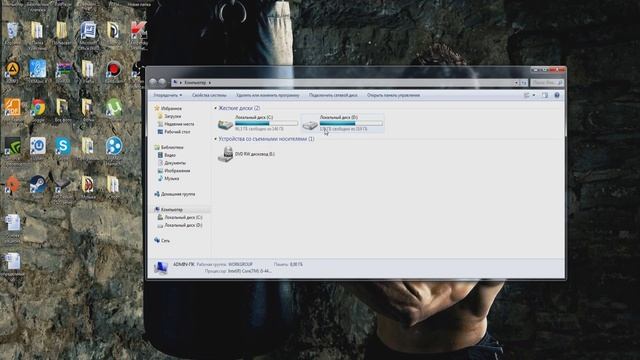The image size is (640, 360).
Task: Launch Google Chrome from the desktop
Action: pyautogui.click(x=38, y=107)
